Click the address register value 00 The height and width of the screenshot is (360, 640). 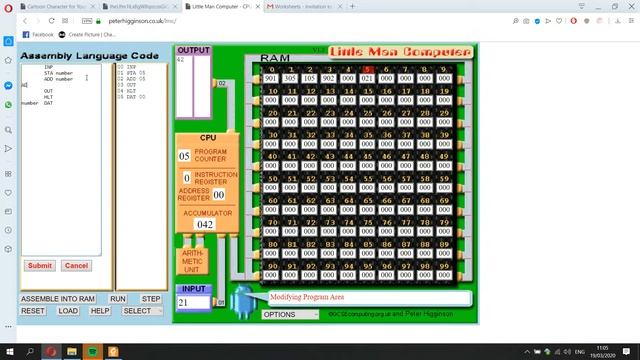click(219, 195)
